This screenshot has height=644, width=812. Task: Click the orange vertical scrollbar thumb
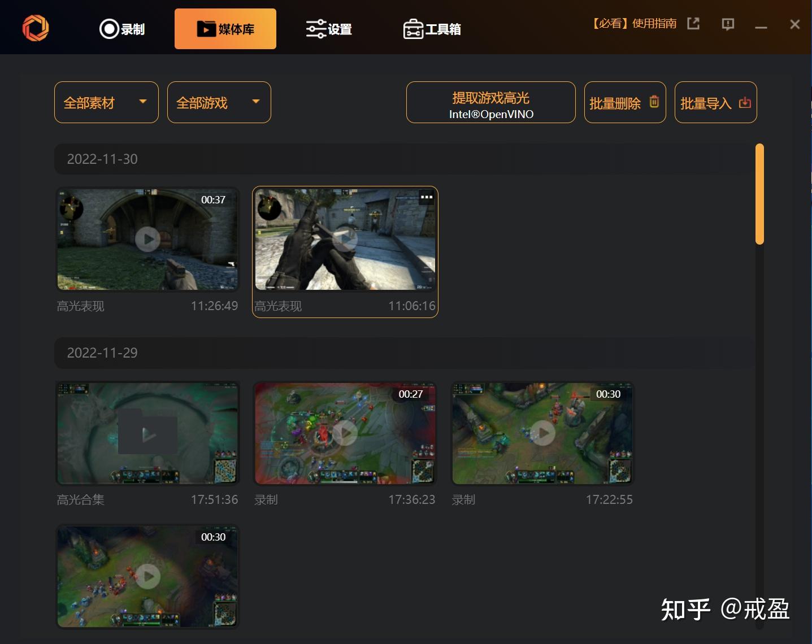(x=759, y=194)
